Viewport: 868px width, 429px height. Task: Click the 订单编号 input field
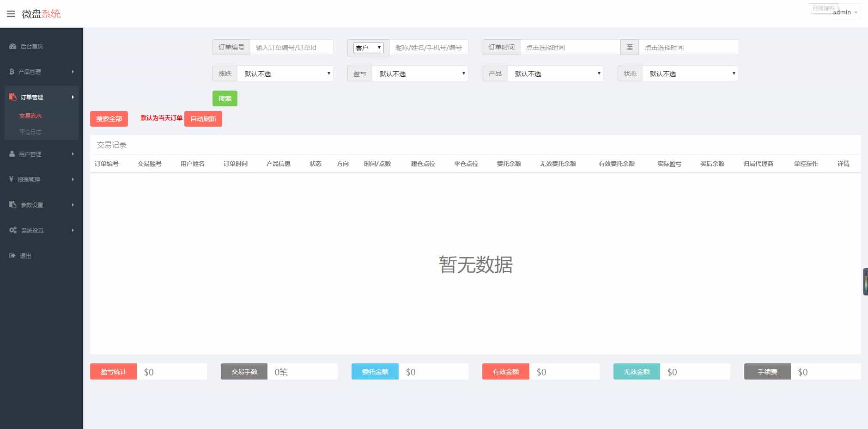click(x=291, y=47)
